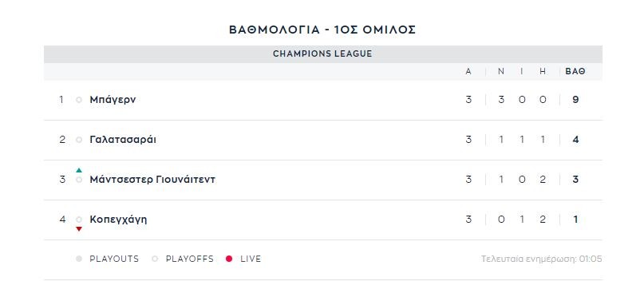Click Μπάγερν's 9 points value
The image size is (644, 305).
tap(575, 100)
